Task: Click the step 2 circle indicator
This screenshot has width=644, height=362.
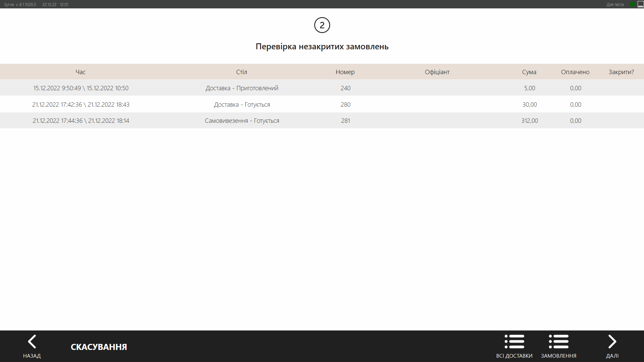Action: pos(322,25)
